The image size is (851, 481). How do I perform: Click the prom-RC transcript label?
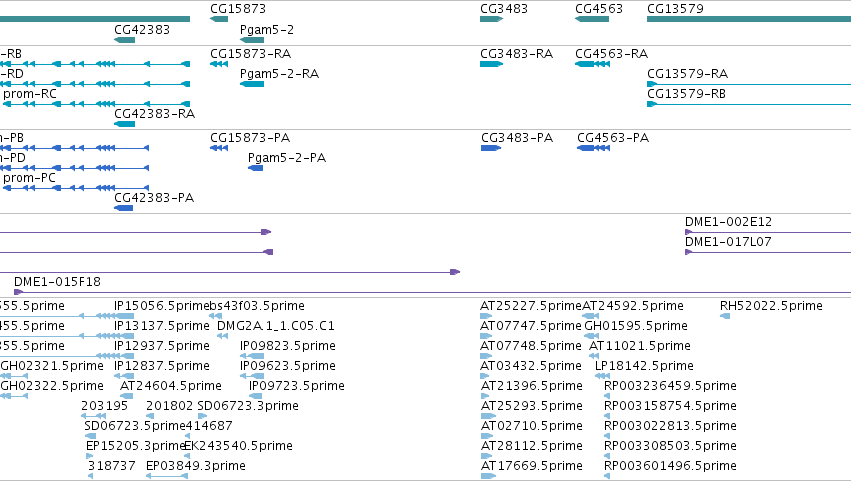[30, 94]
